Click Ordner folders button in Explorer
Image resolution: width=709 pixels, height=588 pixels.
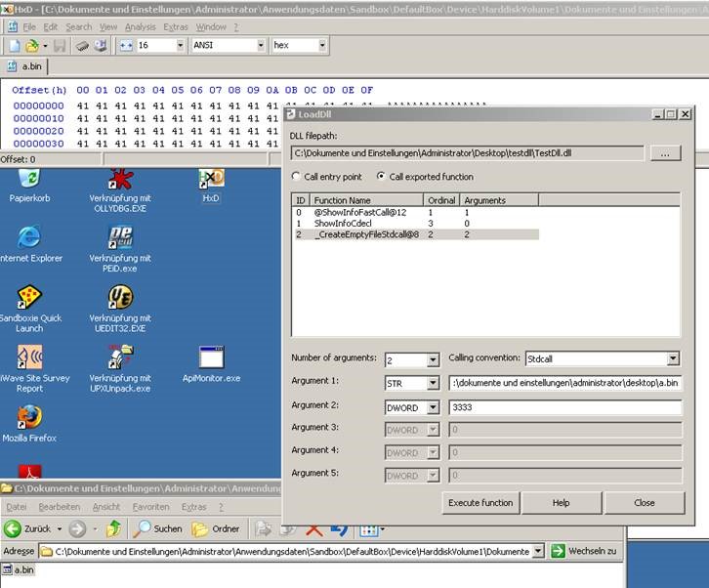point(215,528)
